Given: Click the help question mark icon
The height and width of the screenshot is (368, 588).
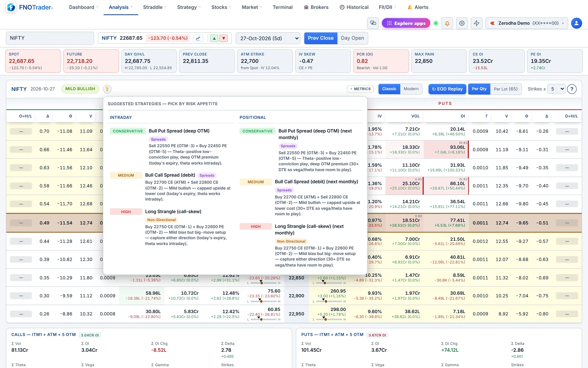Looking at the screenshot, I should pyautogui.click(x=572, y=89).
